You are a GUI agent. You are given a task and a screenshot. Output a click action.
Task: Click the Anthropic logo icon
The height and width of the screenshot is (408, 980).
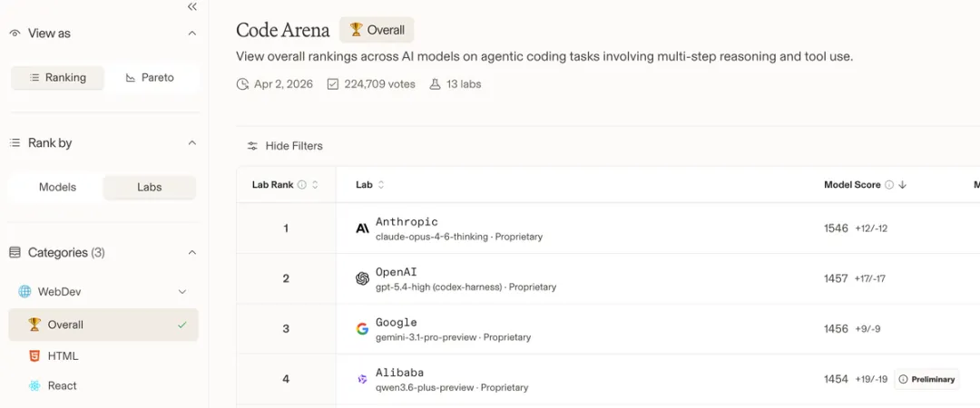[x=362, y=228]
